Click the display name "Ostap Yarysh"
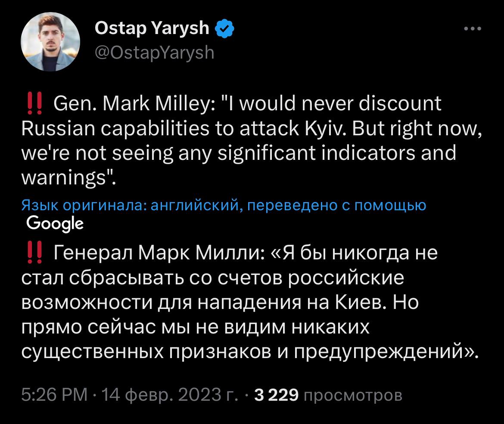 (x=152, y=29)
